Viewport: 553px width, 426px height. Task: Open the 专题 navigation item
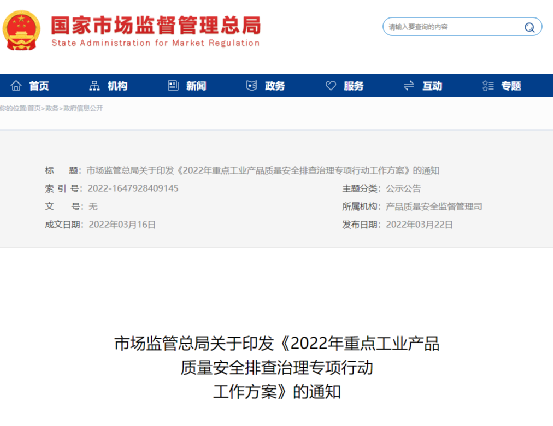511,86
